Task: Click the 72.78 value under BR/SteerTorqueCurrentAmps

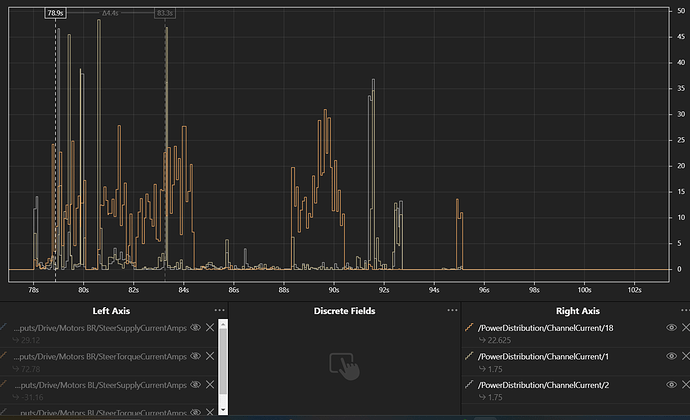Action: tap(30, 369)
